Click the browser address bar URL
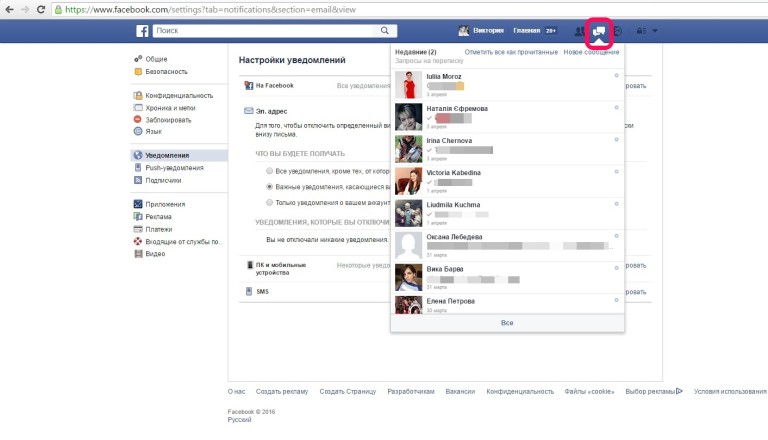Screen dimensions: 768x440 [x=211, y=9]
